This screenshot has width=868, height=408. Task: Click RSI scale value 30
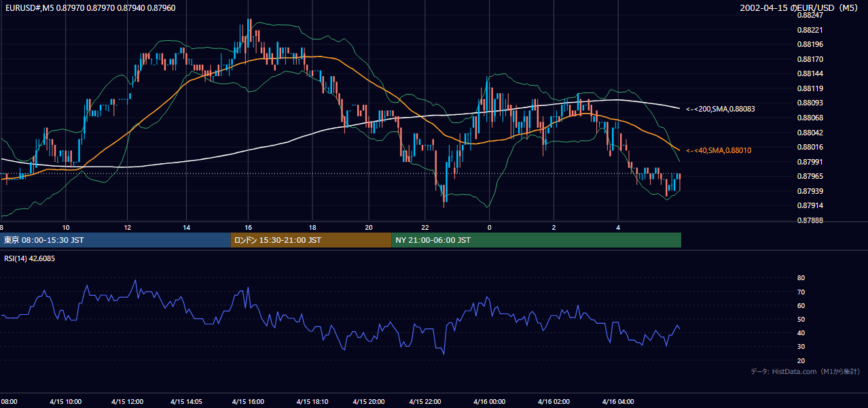[x=801, y=346]
